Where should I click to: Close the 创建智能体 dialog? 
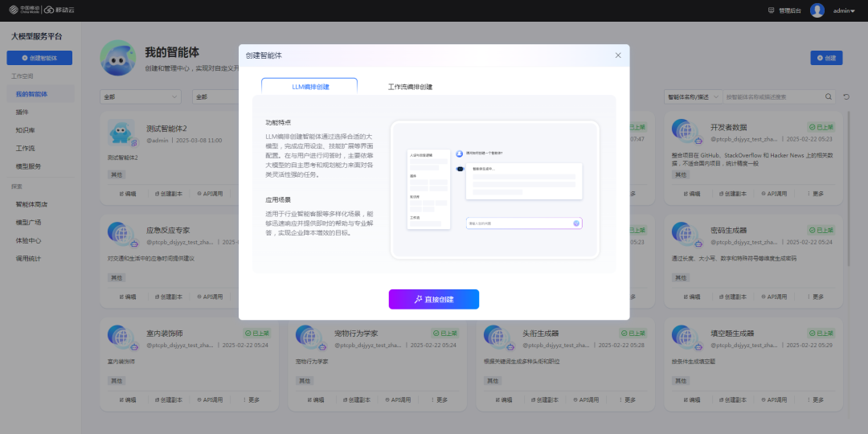[618, 55]
